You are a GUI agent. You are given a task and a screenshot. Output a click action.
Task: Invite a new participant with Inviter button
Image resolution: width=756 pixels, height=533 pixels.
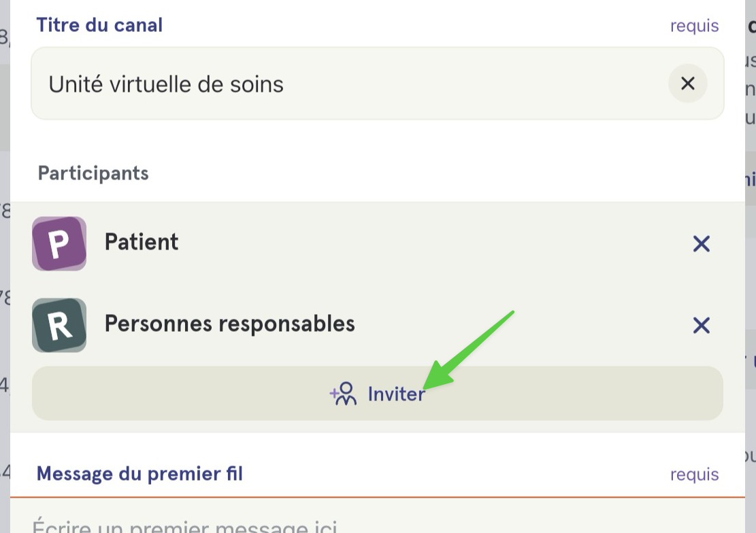(x=378, y=393)
